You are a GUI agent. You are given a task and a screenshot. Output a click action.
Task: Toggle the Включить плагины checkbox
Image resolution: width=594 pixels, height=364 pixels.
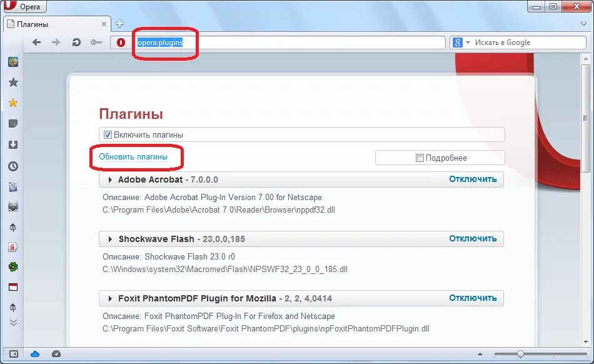tap(108, 135)
